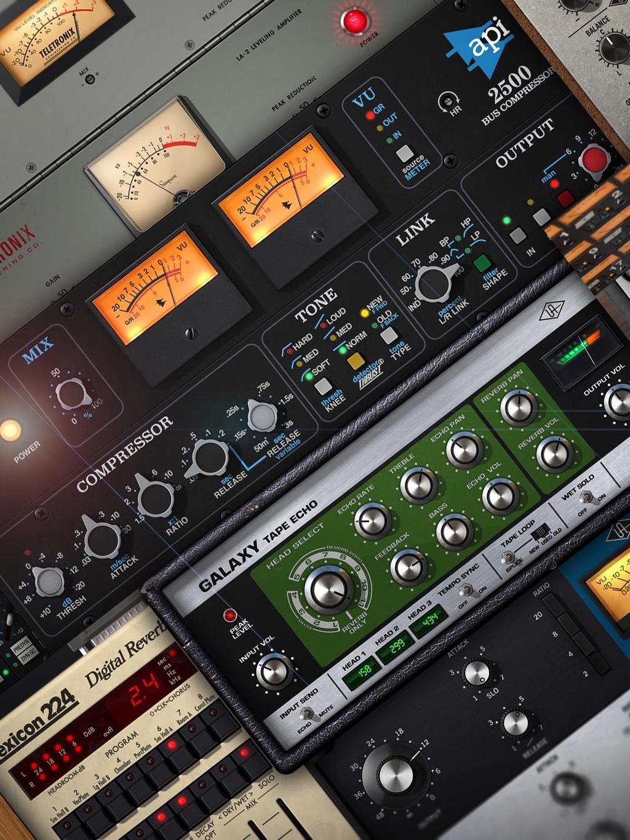Click the Galaxy Peak Level red LED
This screenshot has height=840, width=630.
click(231, 615)
